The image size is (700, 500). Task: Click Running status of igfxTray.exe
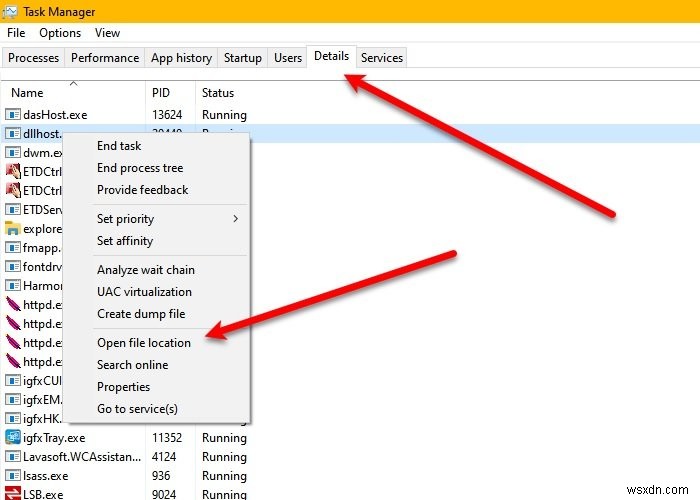[x=224, y=438]
